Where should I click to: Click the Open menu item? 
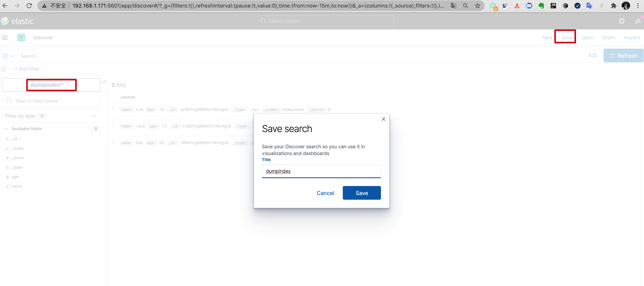click(587, 38)
